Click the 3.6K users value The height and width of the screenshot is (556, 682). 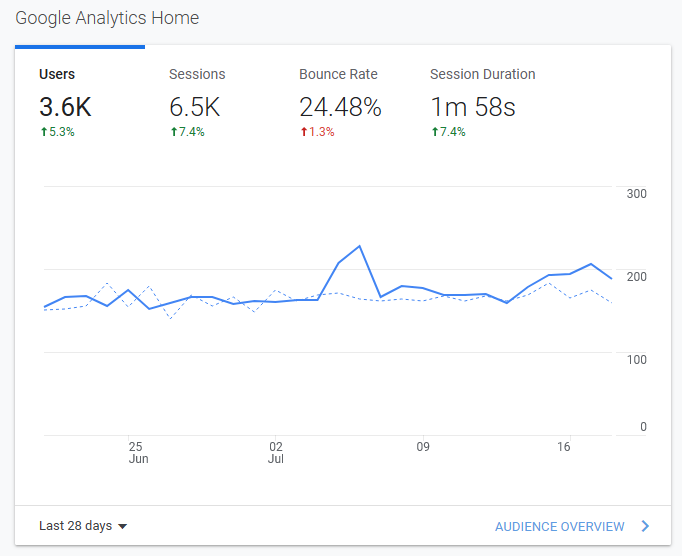pos(65,107)
